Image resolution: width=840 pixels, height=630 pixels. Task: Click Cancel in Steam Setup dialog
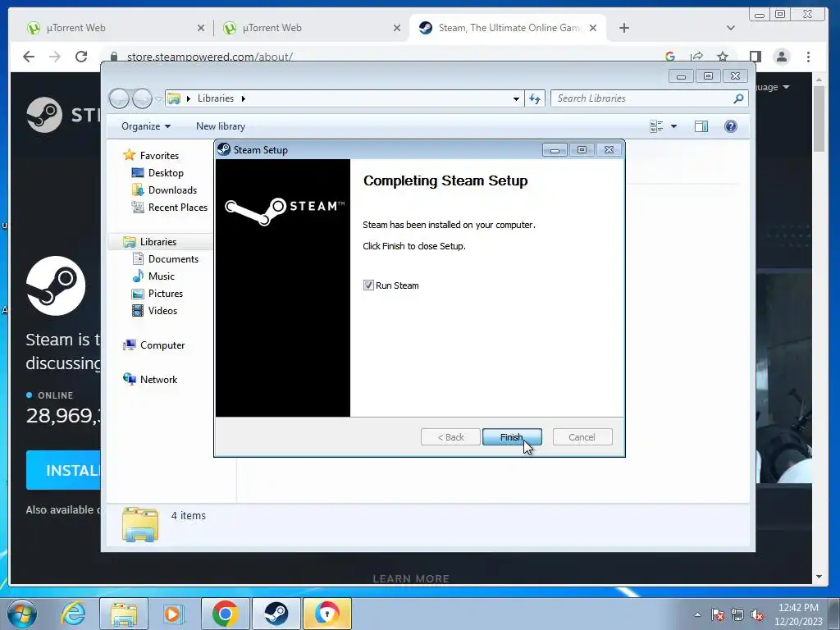582,437
